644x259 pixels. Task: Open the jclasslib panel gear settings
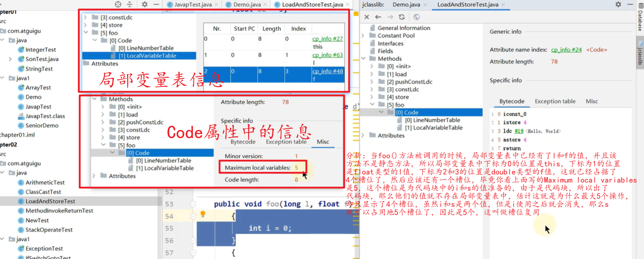click(x=618, y=4)
